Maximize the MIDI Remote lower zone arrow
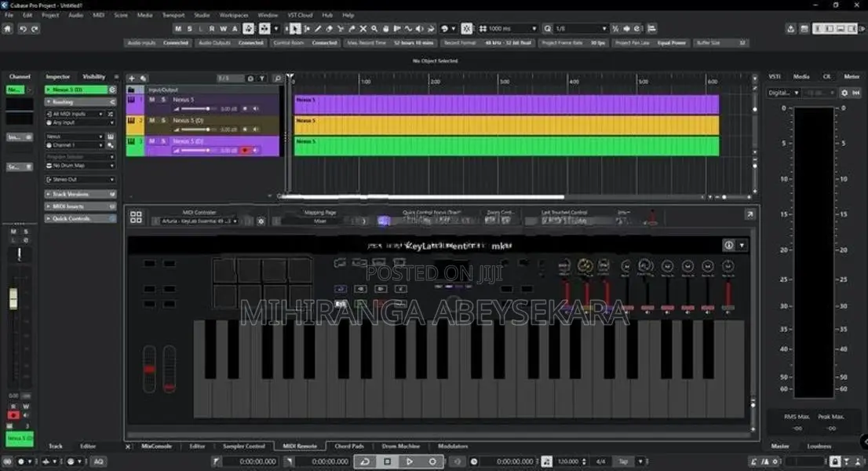The height and width of the screenshot is (471, 868). (749, 214)
